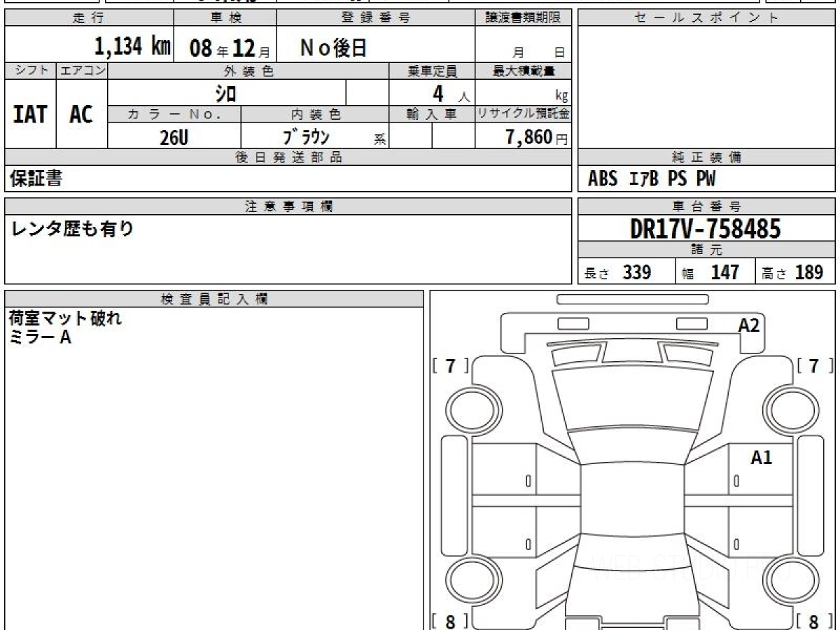This screenshot has height=630, width=840.
Task: Click the 譲渡書類期限 header
Action: pos(524,18)
